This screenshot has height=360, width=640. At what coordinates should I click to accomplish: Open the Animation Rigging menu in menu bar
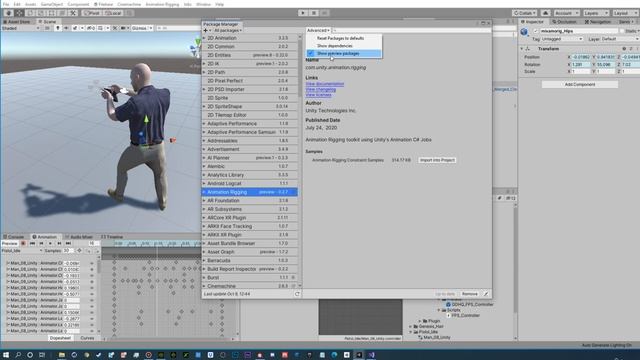click(x=162, y=4)
